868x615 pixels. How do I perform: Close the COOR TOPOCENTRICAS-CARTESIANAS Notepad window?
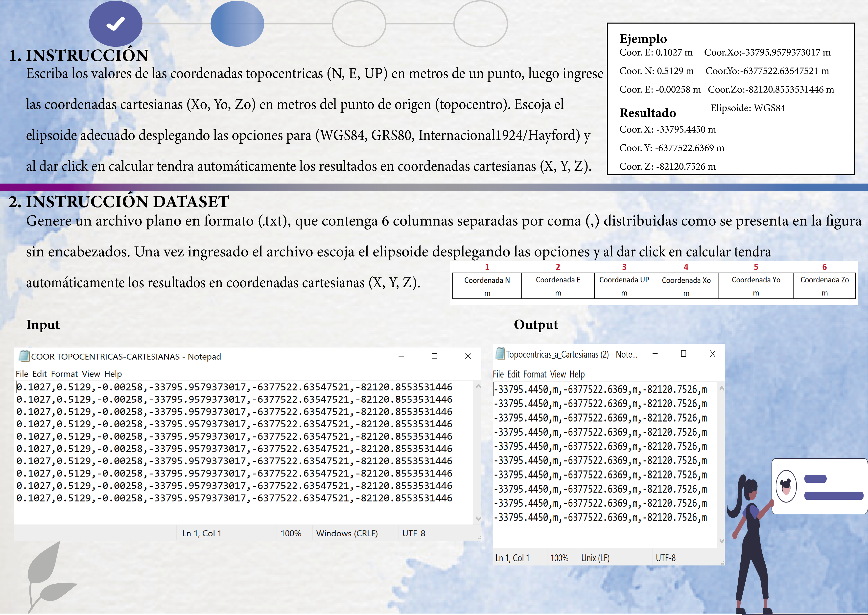(x=468, y=356)
